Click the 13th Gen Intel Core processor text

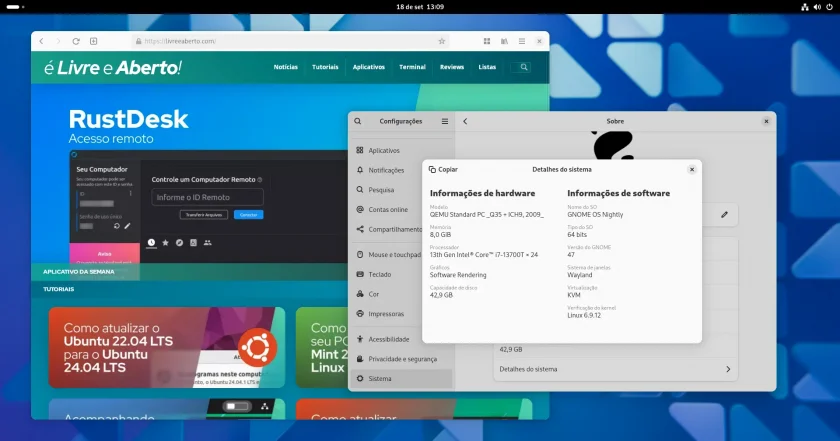(484, 255)
